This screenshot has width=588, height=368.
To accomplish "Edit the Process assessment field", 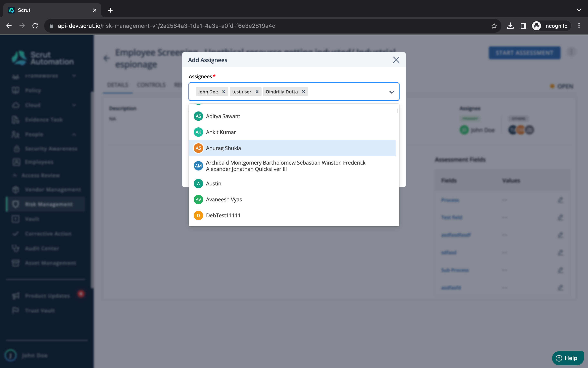I will (x=560, y=200).
